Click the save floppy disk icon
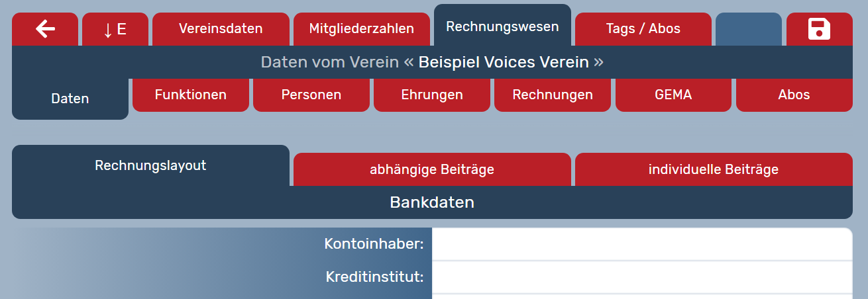Image resolution: width=868 pixels, height=299 pixels. [x=819, y=29]
